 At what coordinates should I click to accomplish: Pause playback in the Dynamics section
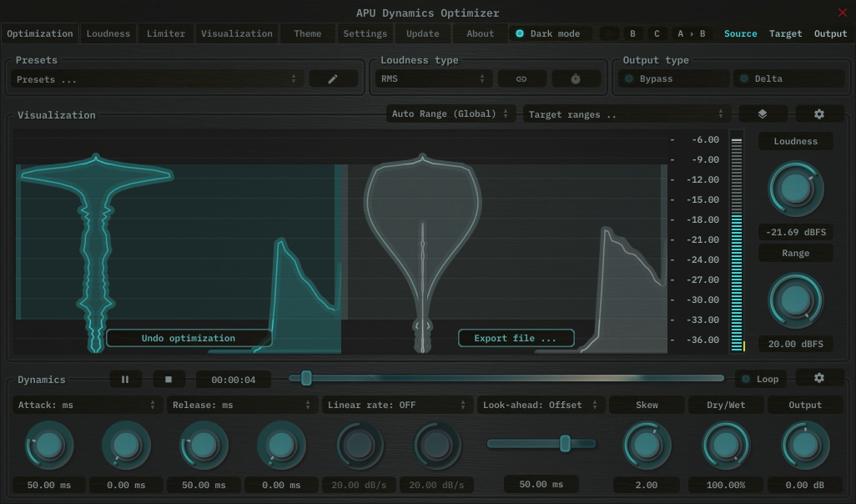point(125,379)
